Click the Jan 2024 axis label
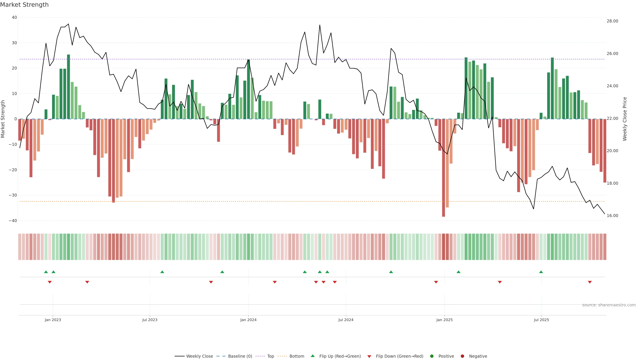Viewport: 644px width, 362px height. [248, 320]
